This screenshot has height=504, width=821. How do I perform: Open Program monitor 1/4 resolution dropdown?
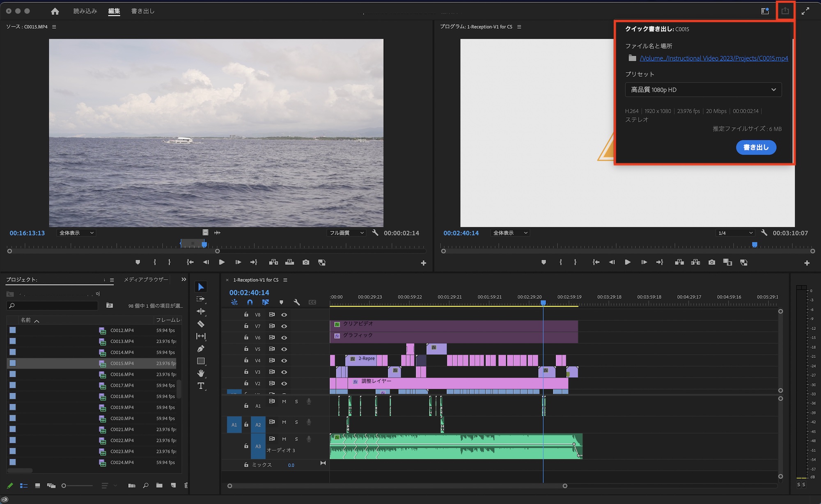click(x=735, y=233)
